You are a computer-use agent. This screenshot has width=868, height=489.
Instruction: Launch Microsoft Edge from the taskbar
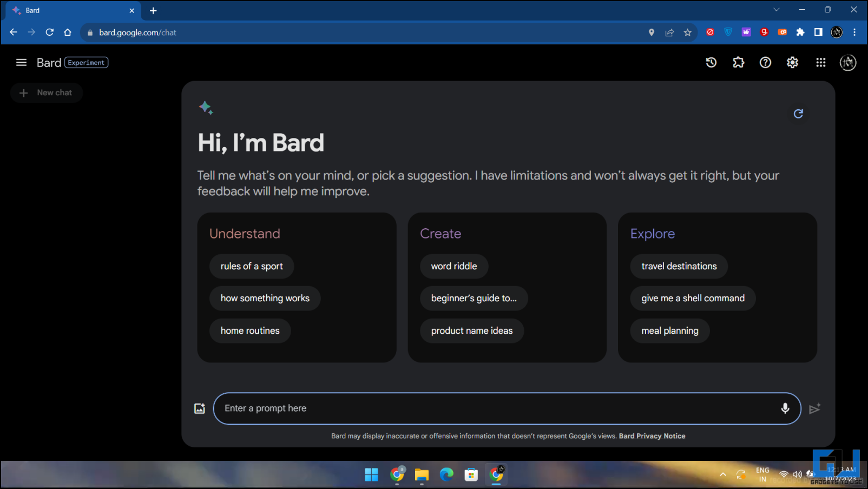click(446, 474)
